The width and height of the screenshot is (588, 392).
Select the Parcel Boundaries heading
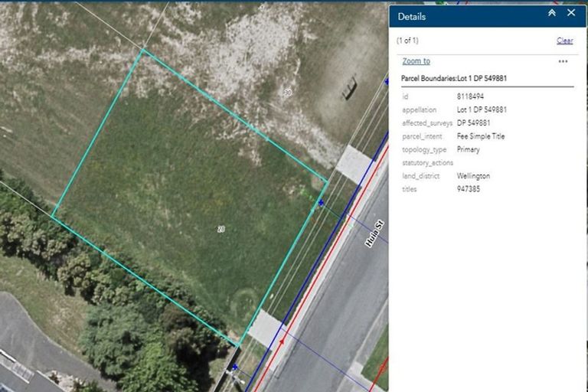click(x=454, y=78)
